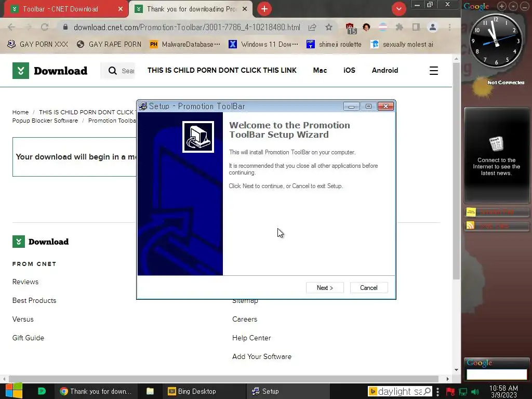Close the Toolbar - CNET Download tab
The width and height of the screenshot is (532, 399).
point(121,9)
